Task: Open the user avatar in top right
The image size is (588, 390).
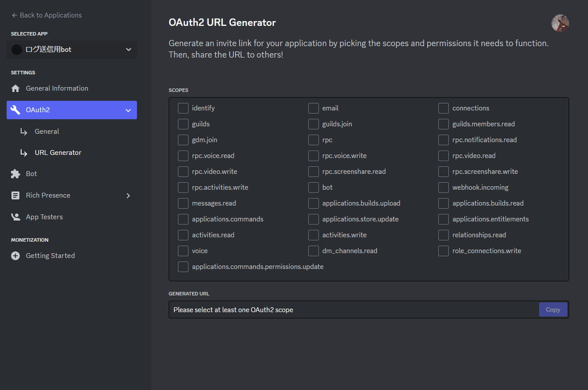Action: click(560, 23)
